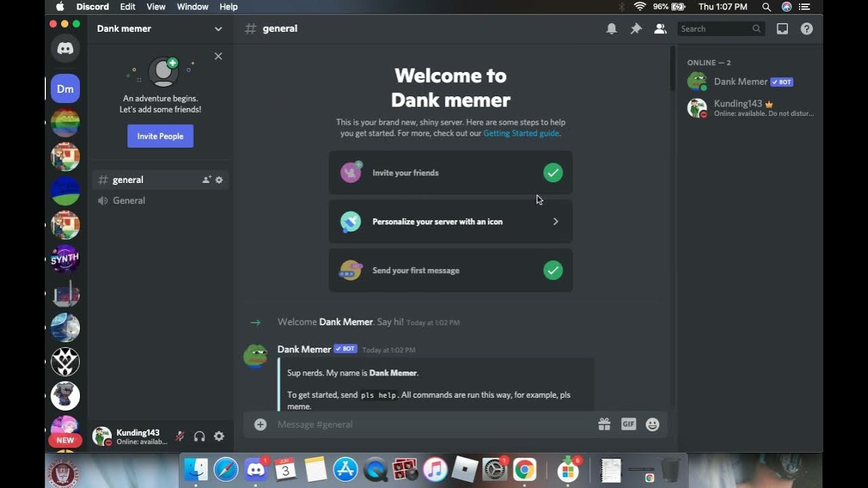Toggle member list icon
This screenshot has width=868, height=488.
pyautogui.click(x=660, y=28)
